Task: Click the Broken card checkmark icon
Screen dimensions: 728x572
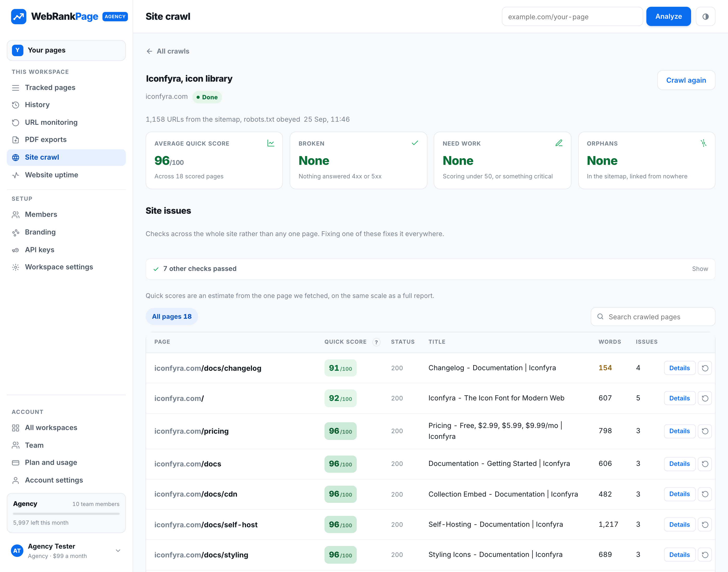Action: tap(414, 143)
